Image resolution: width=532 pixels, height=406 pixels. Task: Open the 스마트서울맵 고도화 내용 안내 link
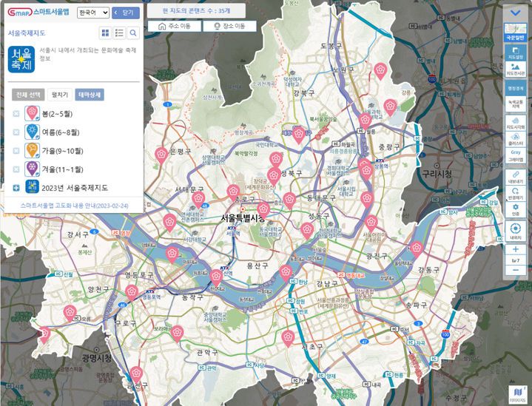tap(74, 205)
